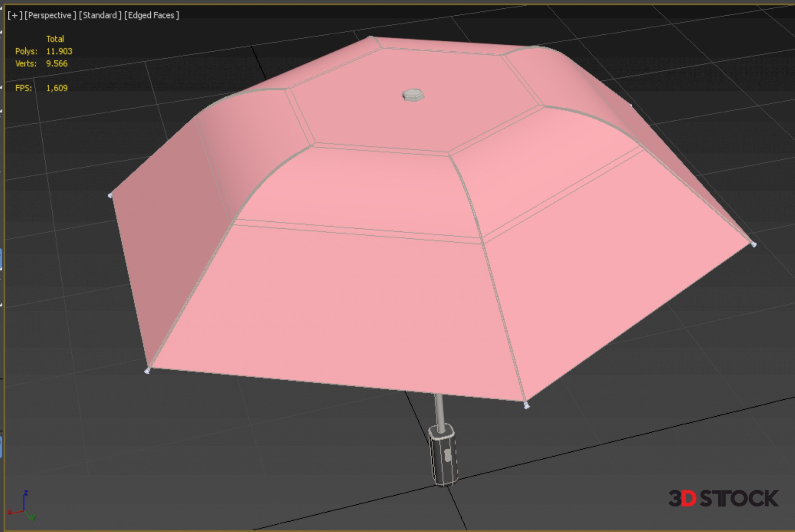The width and height of the screenshot is (795, 532).
Task: Click the rib tip at the canopy's bottom-center corner
Action: (x=526, y=405)
